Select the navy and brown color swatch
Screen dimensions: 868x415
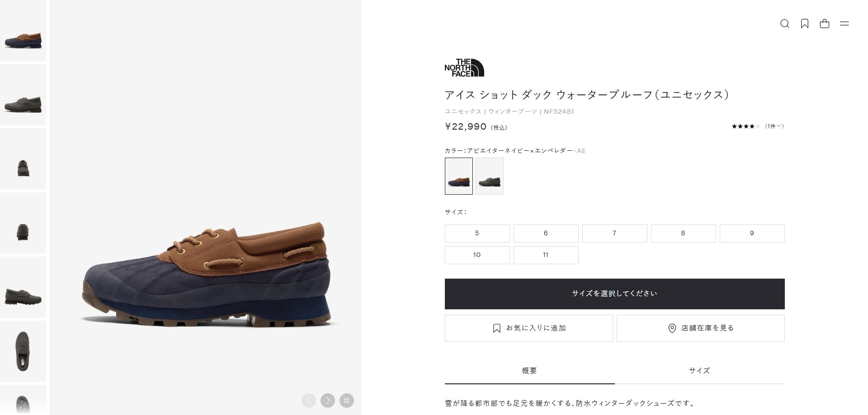(459, 176)
